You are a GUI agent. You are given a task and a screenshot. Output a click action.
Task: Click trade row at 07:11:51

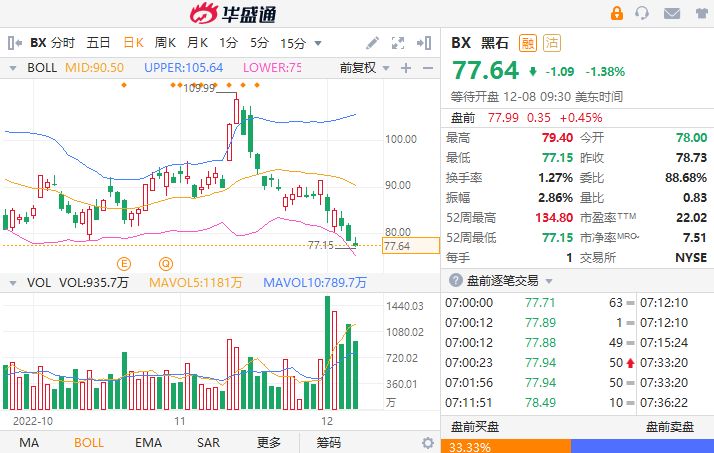539,402
